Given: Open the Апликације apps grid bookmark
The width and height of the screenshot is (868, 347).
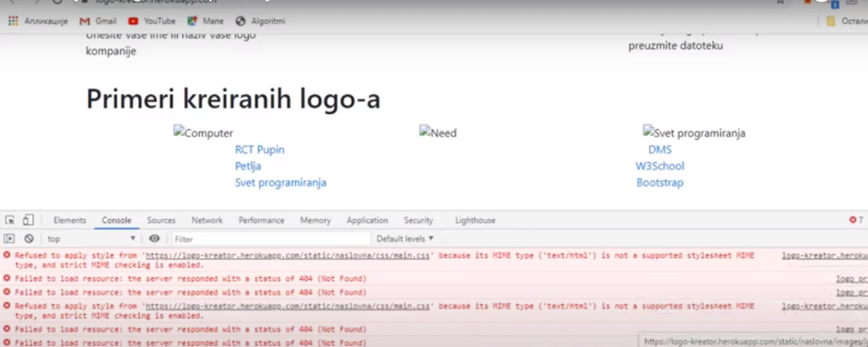Looking at the screenshot, I should pyautogui.click(x=38, y=21).
